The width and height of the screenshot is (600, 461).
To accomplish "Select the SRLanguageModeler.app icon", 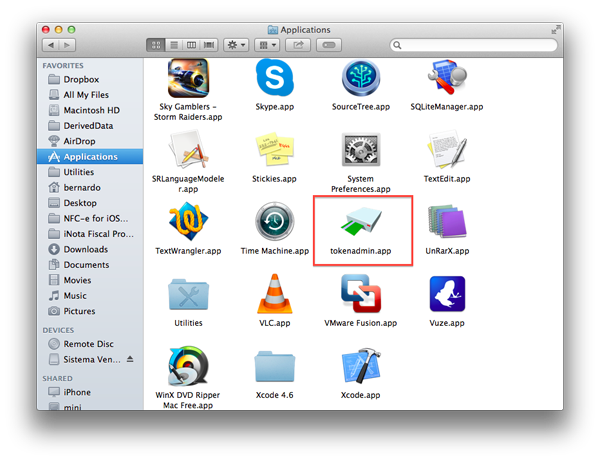I will tap(189, 150).
